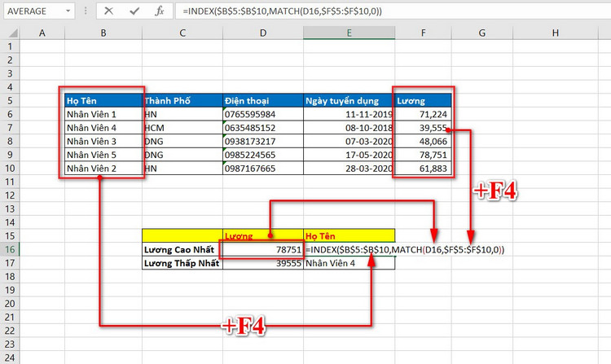Click the 'Điện thoại' header cell

263,101
